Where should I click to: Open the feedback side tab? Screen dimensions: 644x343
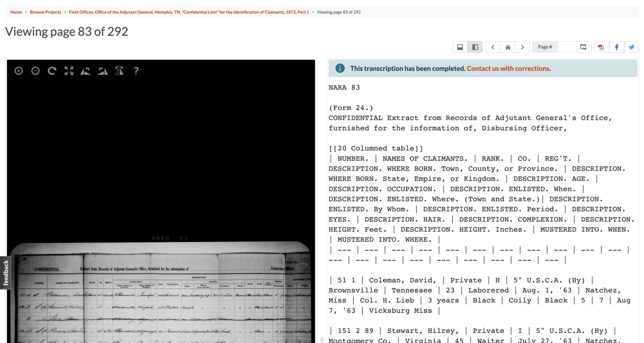click(5, 273)
